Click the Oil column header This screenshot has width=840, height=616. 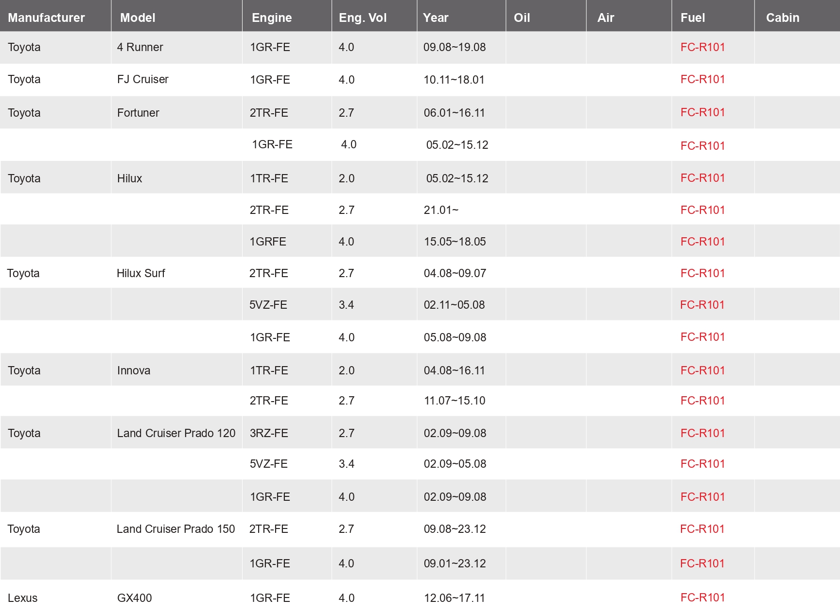[522, 18]
